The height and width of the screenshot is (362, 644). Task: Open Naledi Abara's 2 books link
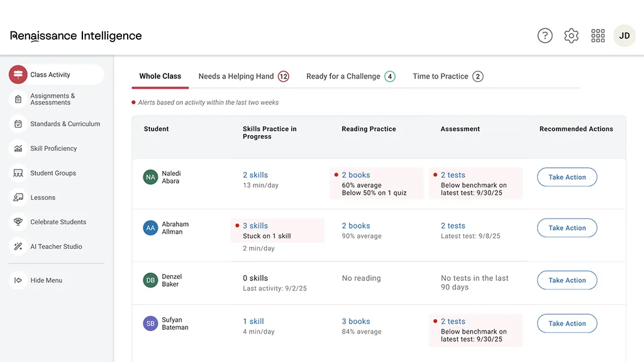356,175
